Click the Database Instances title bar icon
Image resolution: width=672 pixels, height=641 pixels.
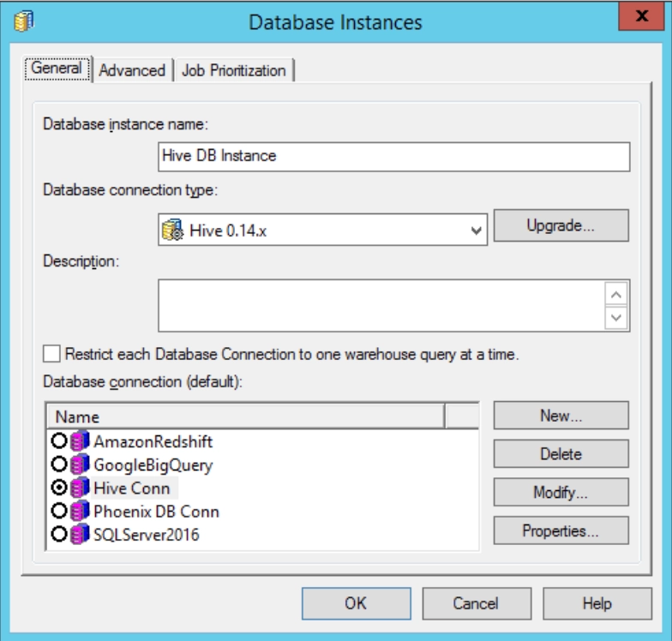point(24,21)
